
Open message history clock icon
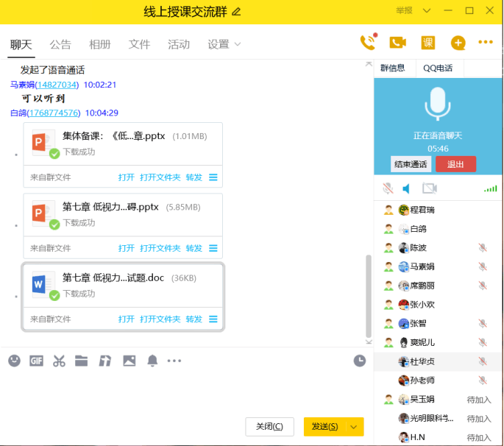[x=359, y=361]
